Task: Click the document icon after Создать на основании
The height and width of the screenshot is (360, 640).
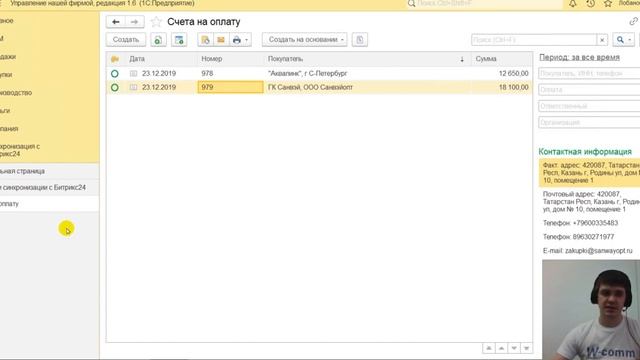Action: click(x=360, y=40)
